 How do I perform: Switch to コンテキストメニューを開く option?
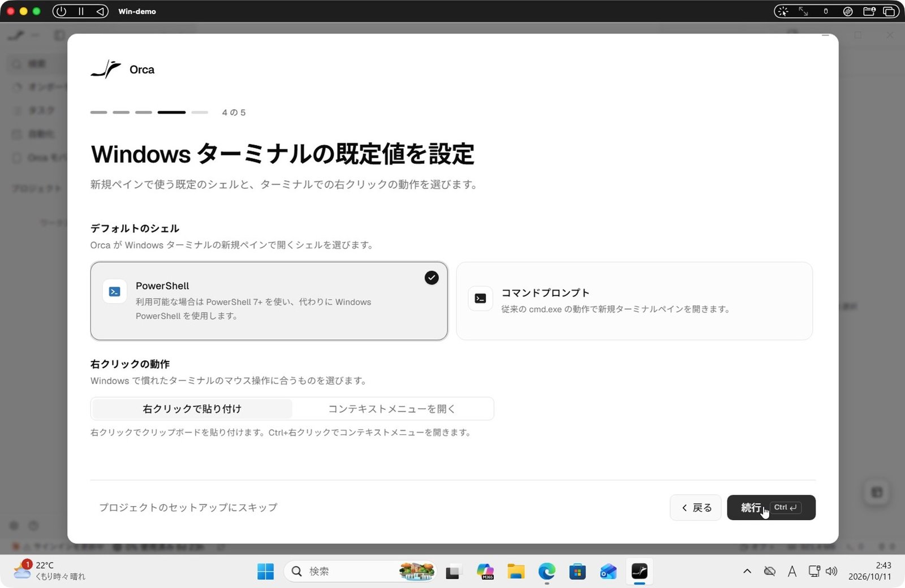[x=392, y=409]
